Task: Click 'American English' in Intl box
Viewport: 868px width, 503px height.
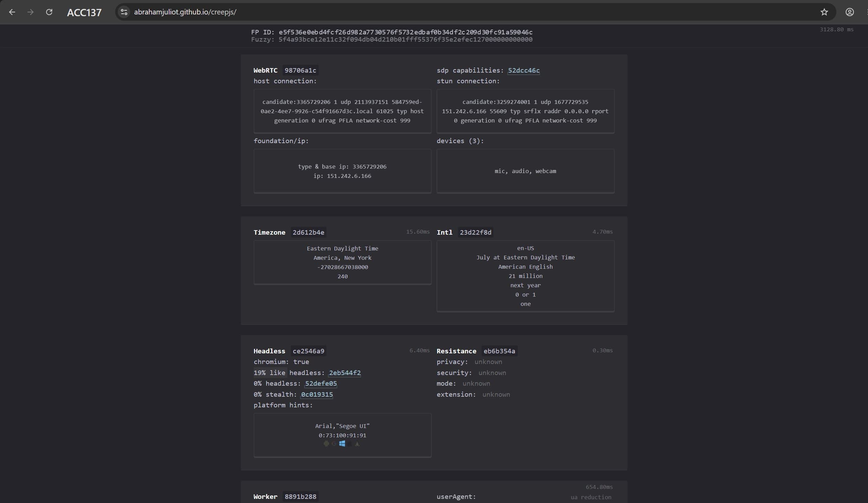Action: coord(525,267)
